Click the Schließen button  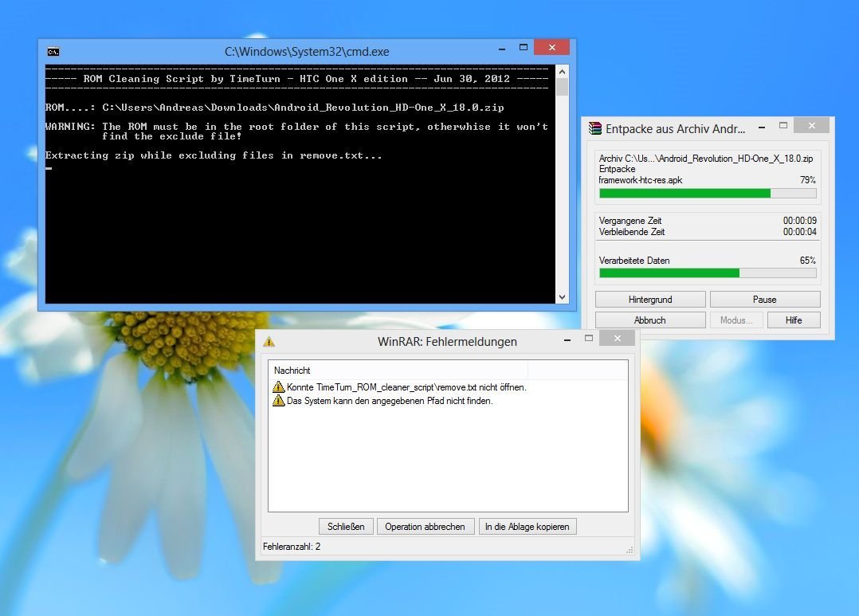[x=346, y=527]
